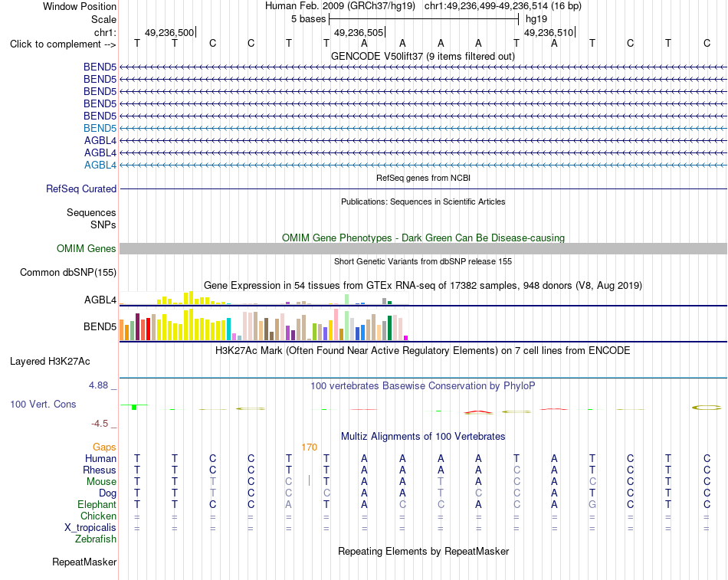The width and height of the screenshot is (728, 580).
Task: Select the Chicken alignment row label
Action: click(x=98, y=516)
